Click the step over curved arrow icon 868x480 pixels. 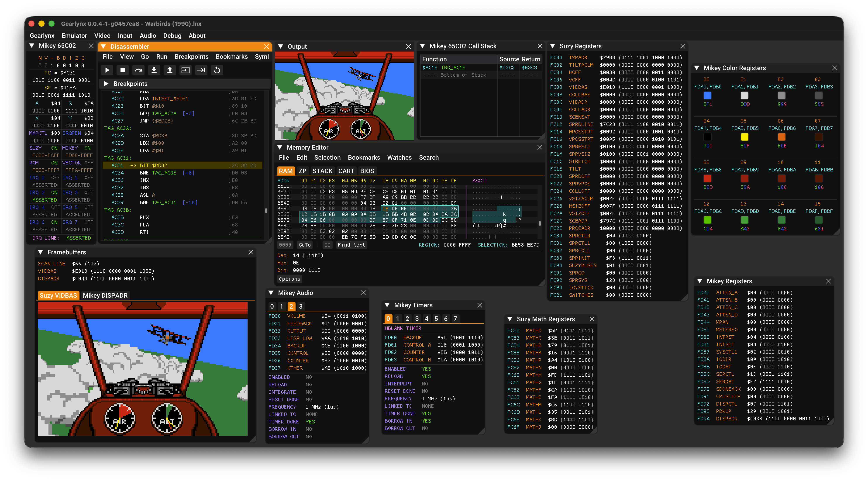(x=138, y=70)
